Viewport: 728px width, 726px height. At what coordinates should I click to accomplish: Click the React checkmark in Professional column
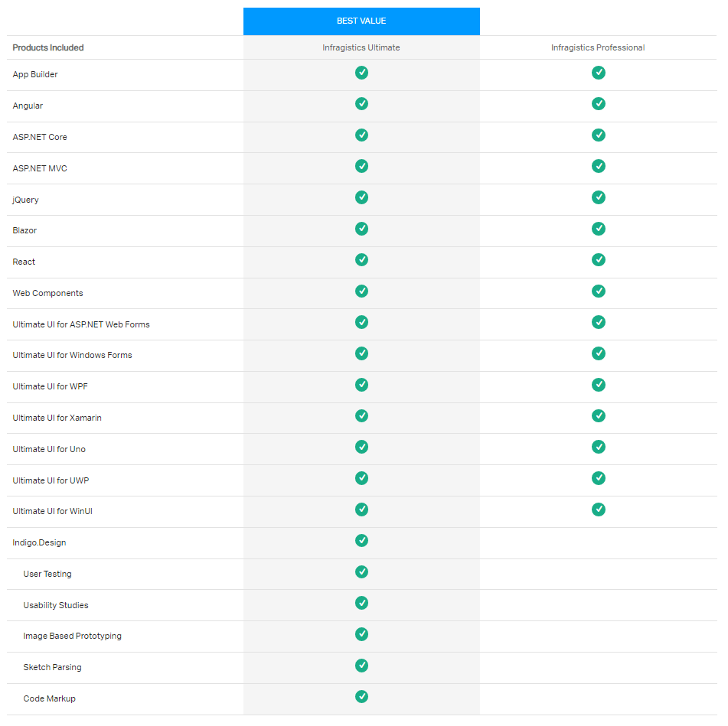tap(599, 260)
